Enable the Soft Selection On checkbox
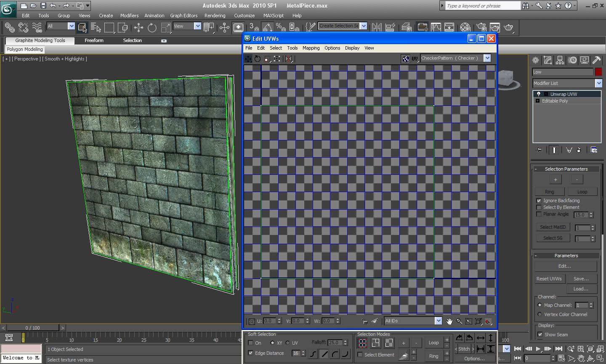 [x=251, y=343]
